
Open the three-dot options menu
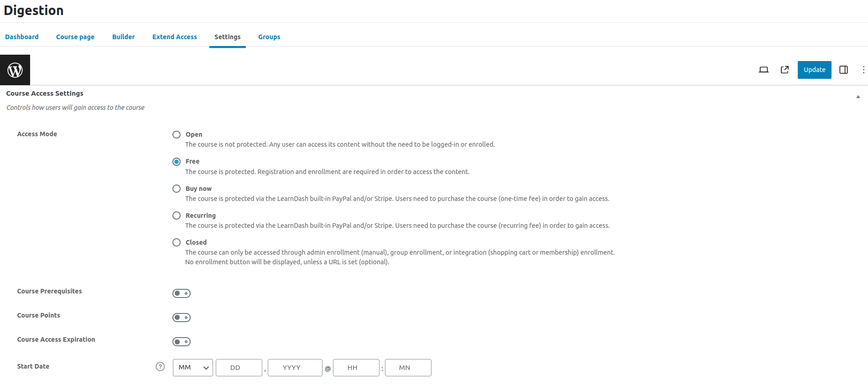(863, 70)
